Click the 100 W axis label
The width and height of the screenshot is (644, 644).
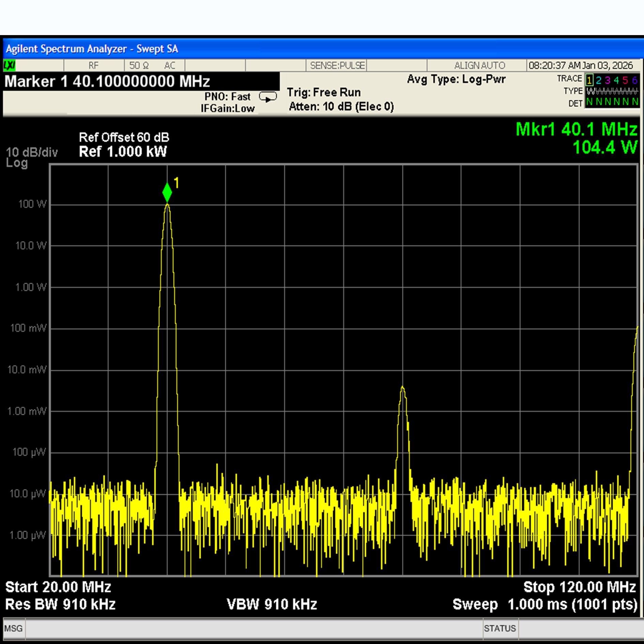[x=32, y=204]
